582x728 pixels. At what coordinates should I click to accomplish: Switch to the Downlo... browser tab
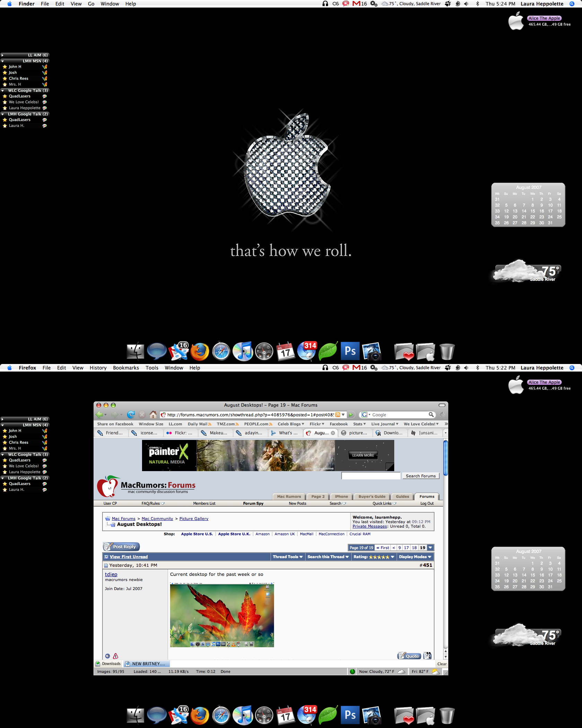pos(390,433)
